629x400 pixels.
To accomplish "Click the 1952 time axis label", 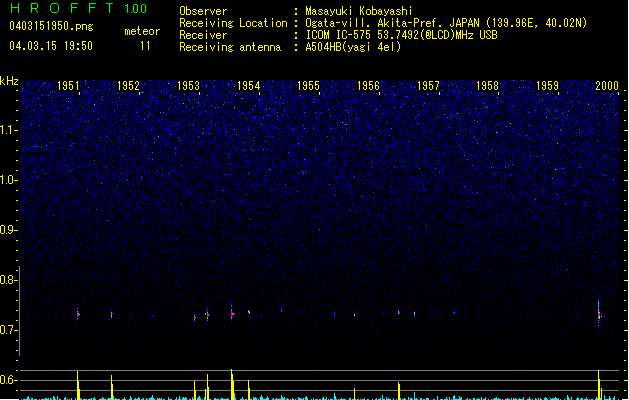I will [x=128, y=85].
